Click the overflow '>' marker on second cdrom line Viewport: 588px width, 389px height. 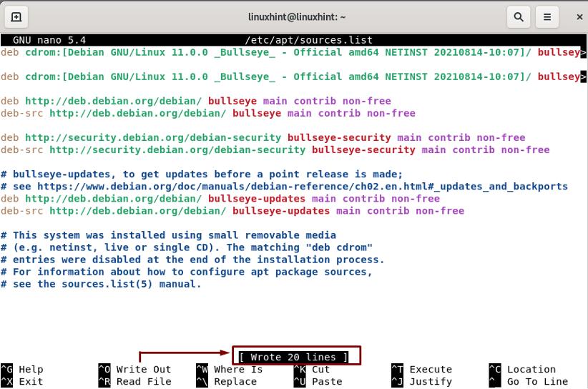[x=583, y=77]
